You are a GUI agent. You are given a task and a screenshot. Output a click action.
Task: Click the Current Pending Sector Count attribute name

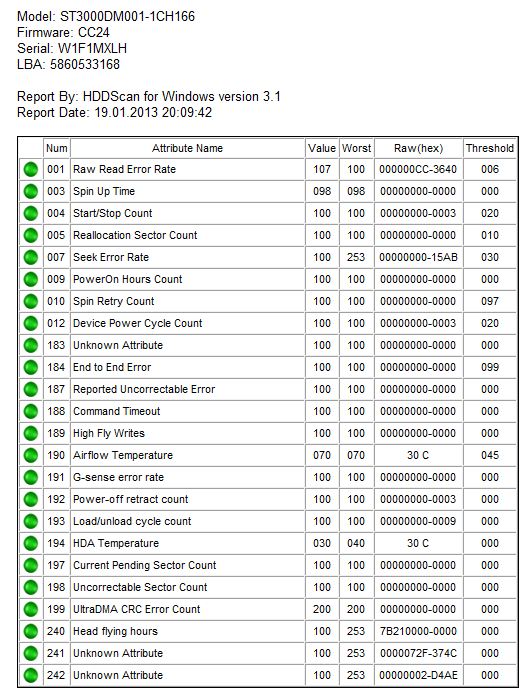pos(144,565)
